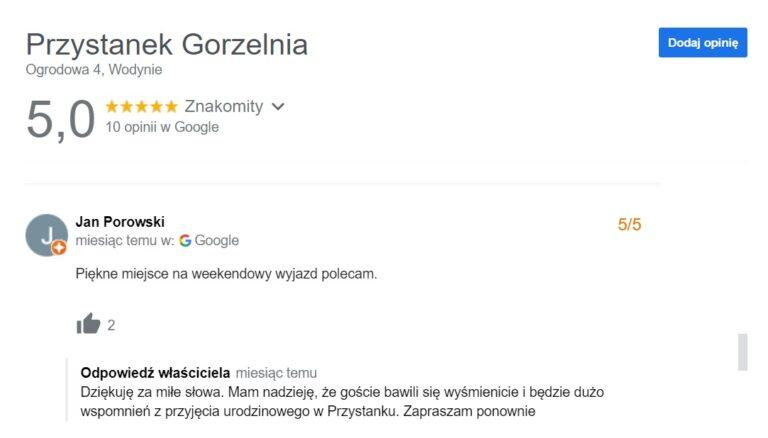The height and width of the screenshot is (438, 768).
Task: Click the 10 opinii w Google link
Action: click(x=162, y=127)
